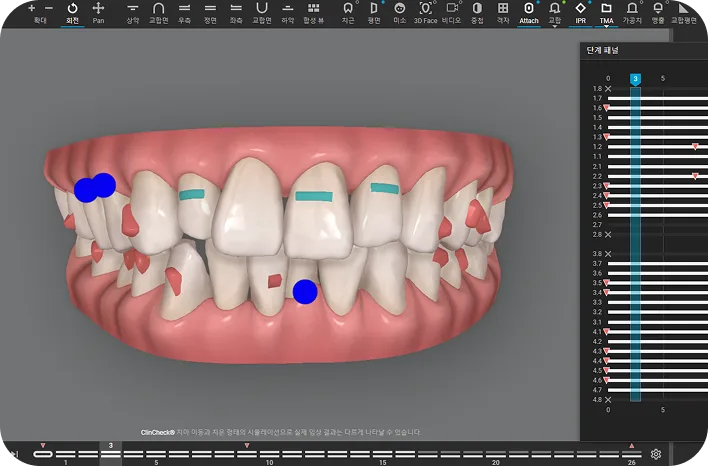This screenshot has height=466, width=708.
Task: Select tooth 2.1 row label
Action: (597, 166)
